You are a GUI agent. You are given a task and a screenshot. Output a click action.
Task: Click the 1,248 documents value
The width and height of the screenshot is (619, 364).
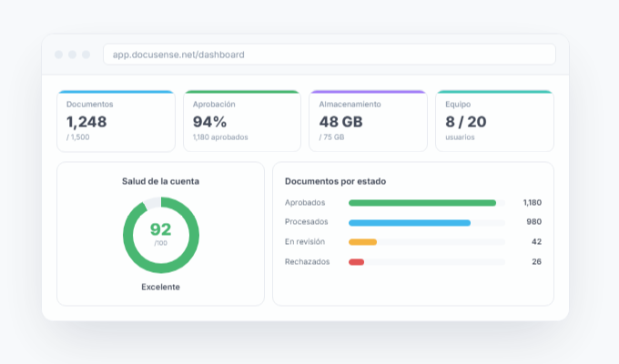[x=86, y=122]
